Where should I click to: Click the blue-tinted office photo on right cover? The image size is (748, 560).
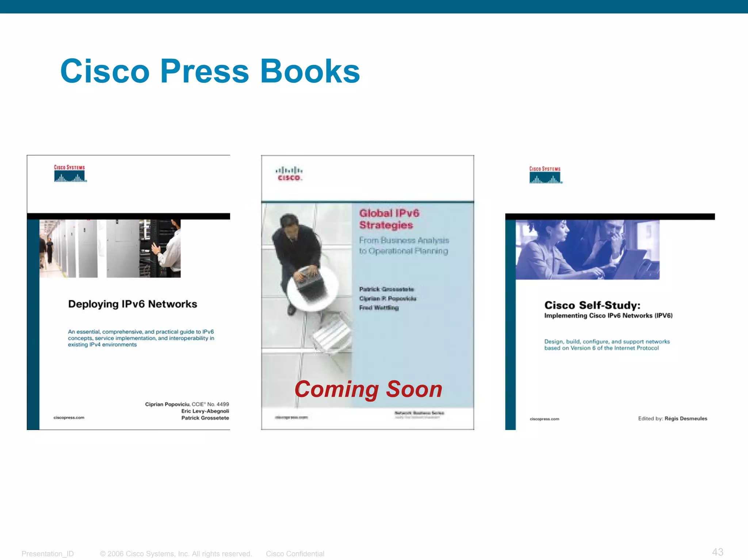(x=588, y=250)
